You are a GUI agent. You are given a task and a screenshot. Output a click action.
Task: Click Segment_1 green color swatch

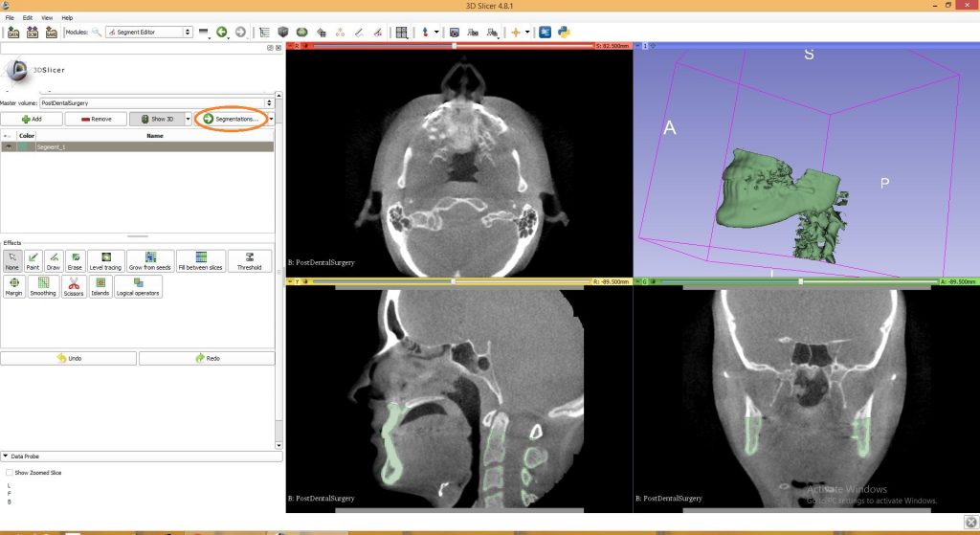click(x=25, y=146)
